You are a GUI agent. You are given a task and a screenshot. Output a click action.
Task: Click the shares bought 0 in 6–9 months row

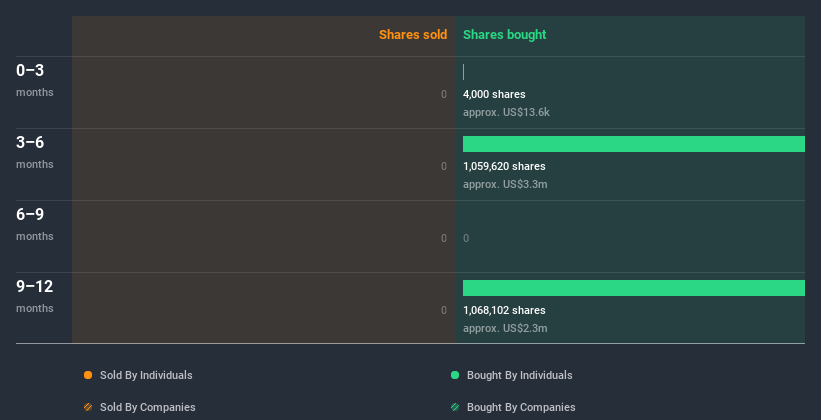click(x=466, y=238)
